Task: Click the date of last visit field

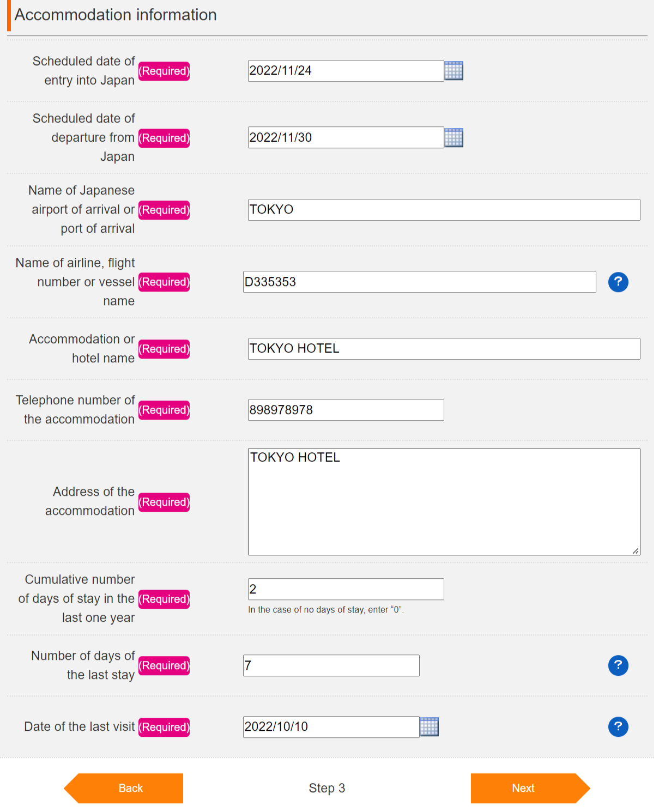Action: (x=331, y=727)
